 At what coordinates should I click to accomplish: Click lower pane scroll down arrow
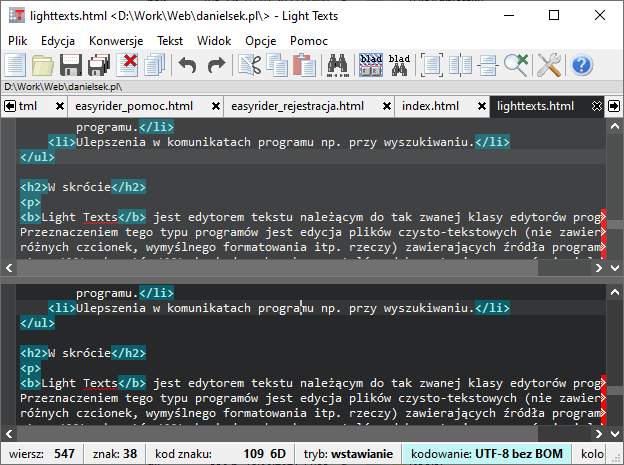[x=615, y=434]
